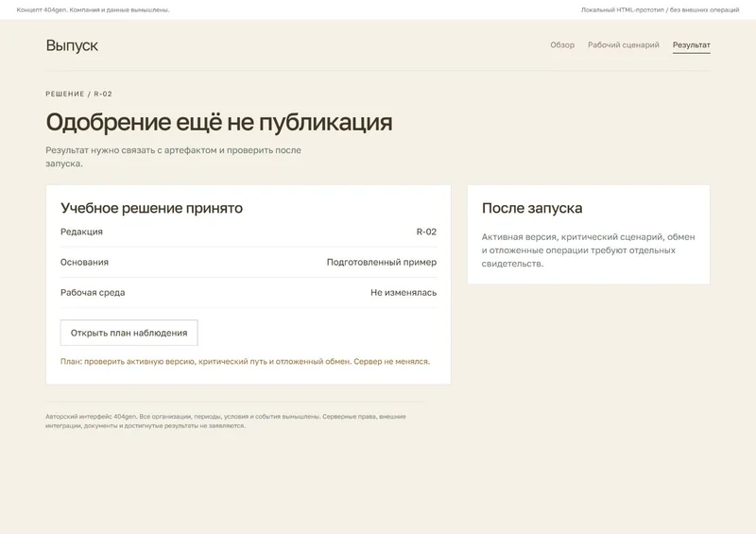This screenshot has height=534, width=756.
Task: Click the Редакция row label
Action: click(81, 232)
